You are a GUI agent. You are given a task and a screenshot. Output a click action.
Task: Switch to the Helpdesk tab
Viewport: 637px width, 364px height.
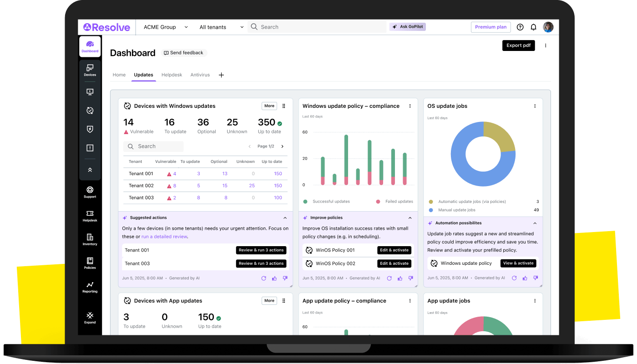tap(172, 75)
